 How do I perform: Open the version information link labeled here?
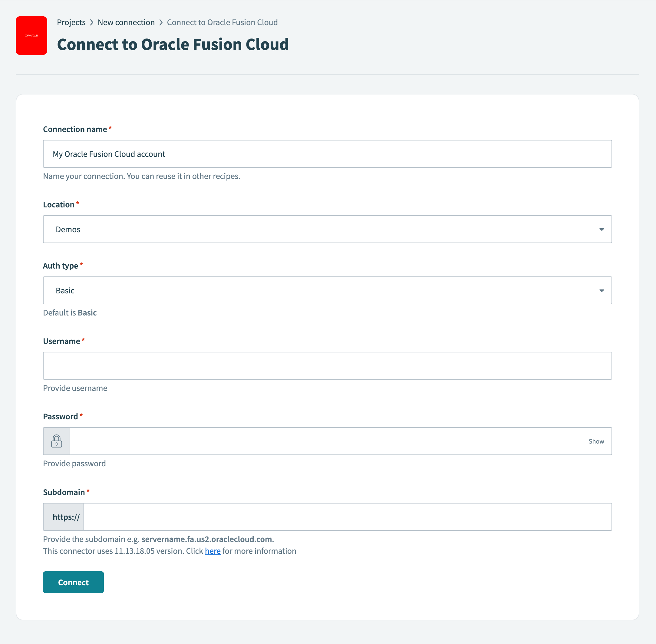point(212,551)
